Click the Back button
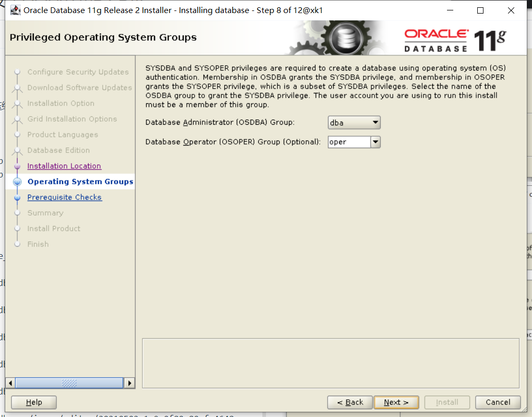The height and width of the screenshot is (417, 532). point(350,402)
